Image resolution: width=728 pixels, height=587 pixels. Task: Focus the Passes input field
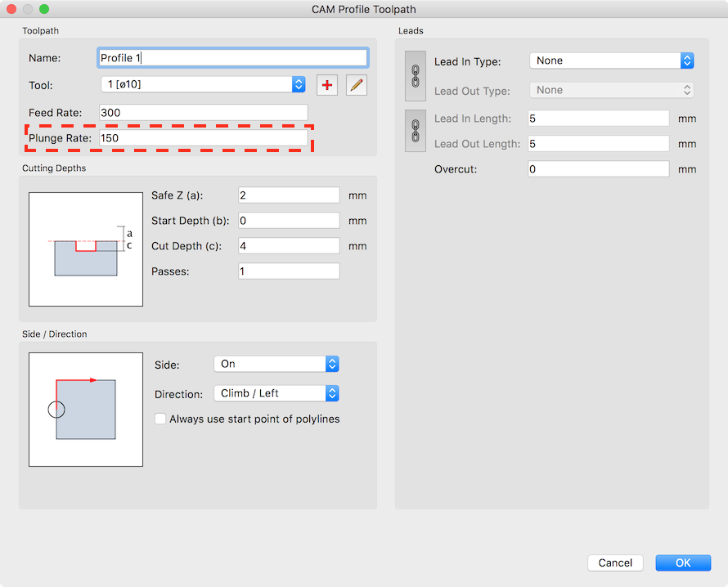click(x=289, y=271)
